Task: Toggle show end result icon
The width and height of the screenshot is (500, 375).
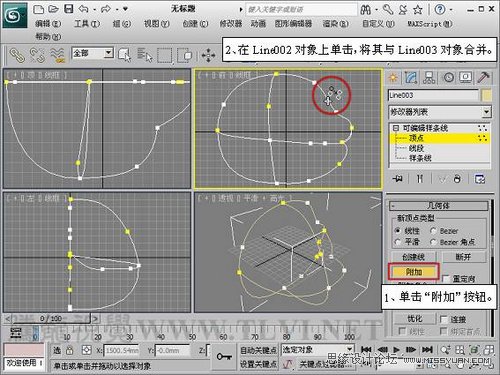Action: 420,179
